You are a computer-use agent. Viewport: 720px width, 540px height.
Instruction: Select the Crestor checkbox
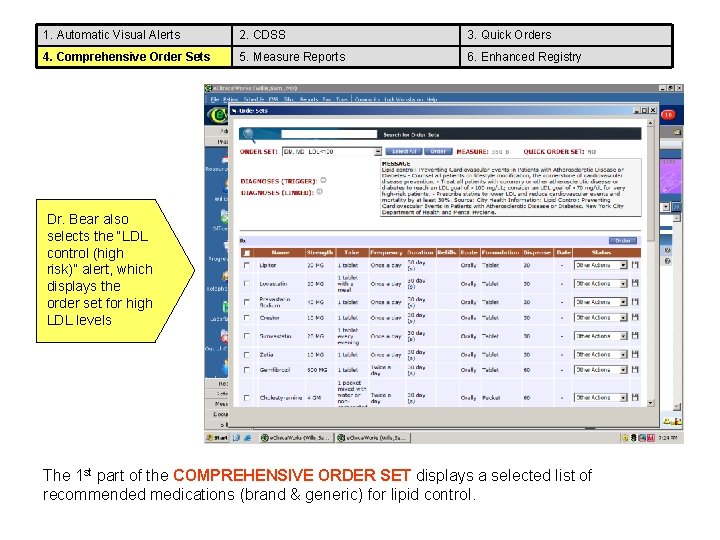click(247, 317)
